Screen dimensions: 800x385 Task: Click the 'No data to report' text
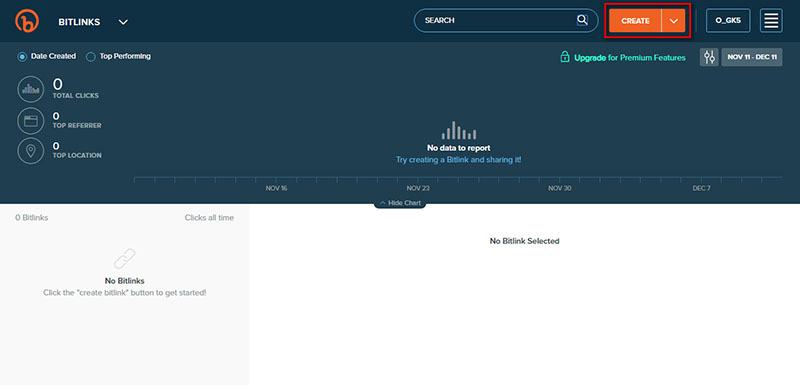click(x=459, y=148)
